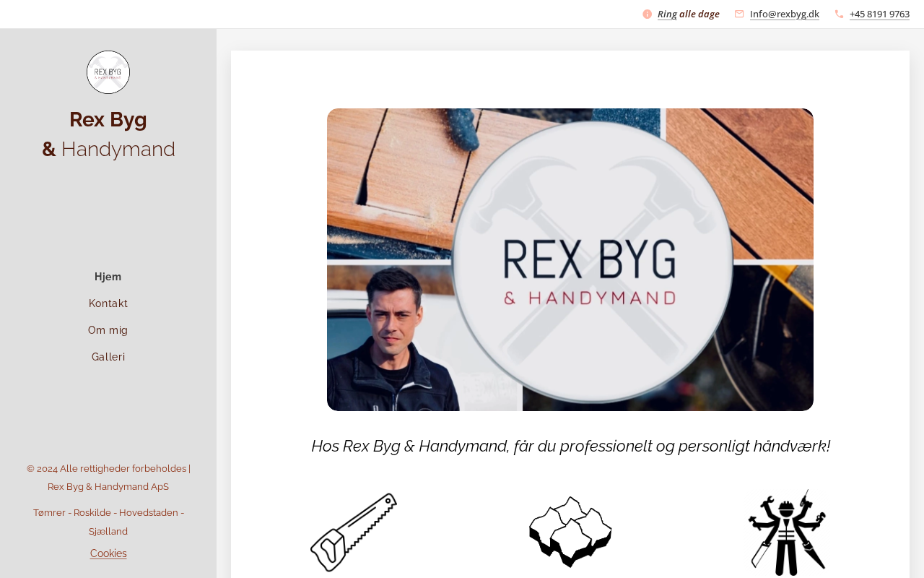Screen dimensions: 924x578
Task: Click the tagline about professionelt og personligt håndværk
Action: click(x=570, y=446)
